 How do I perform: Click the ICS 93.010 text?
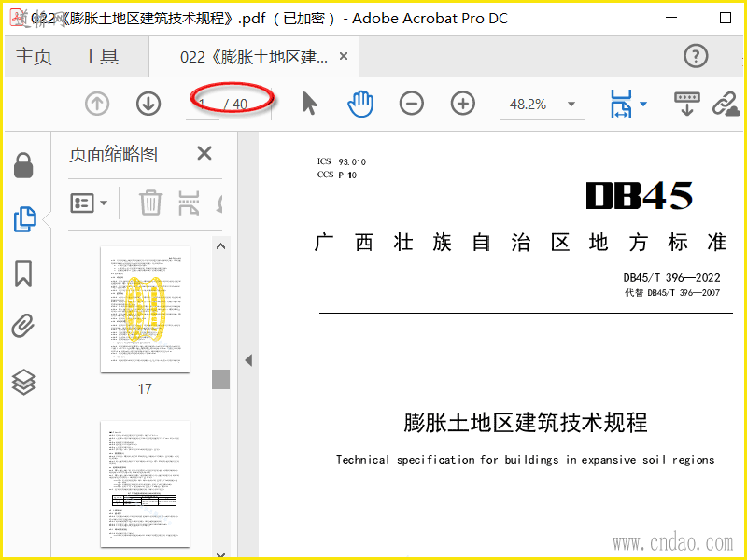tap(342, 161)
